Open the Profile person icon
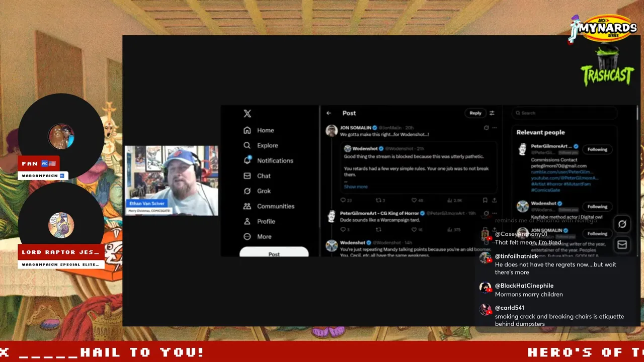 [247, 221]
